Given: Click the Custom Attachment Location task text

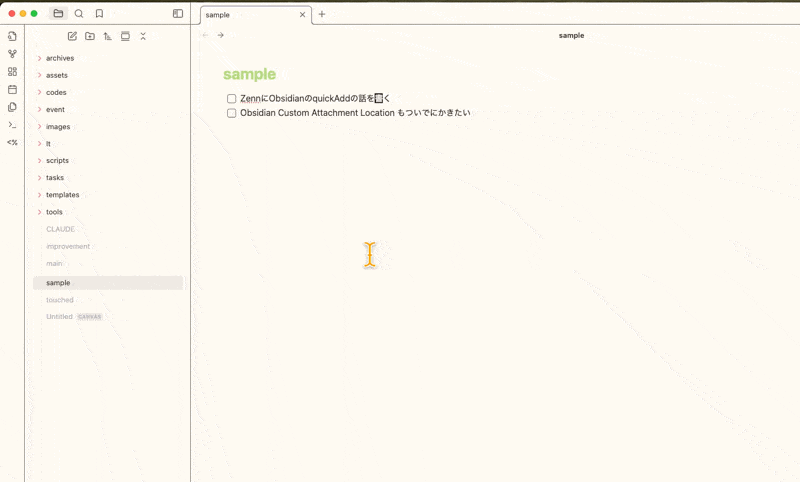Looking at the screenshot, I should 355,113.
